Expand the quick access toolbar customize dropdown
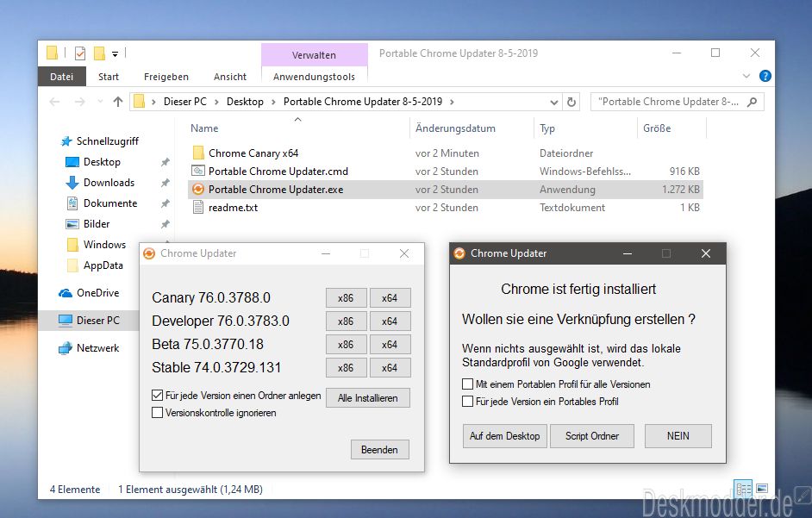This screenshot has width=812, height=518. 115,53
